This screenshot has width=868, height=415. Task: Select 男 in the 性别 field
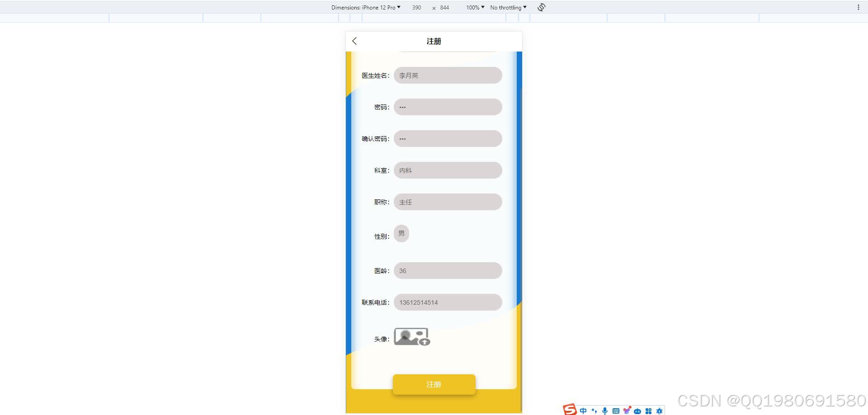pyautogui.click(x=401, y=233)
